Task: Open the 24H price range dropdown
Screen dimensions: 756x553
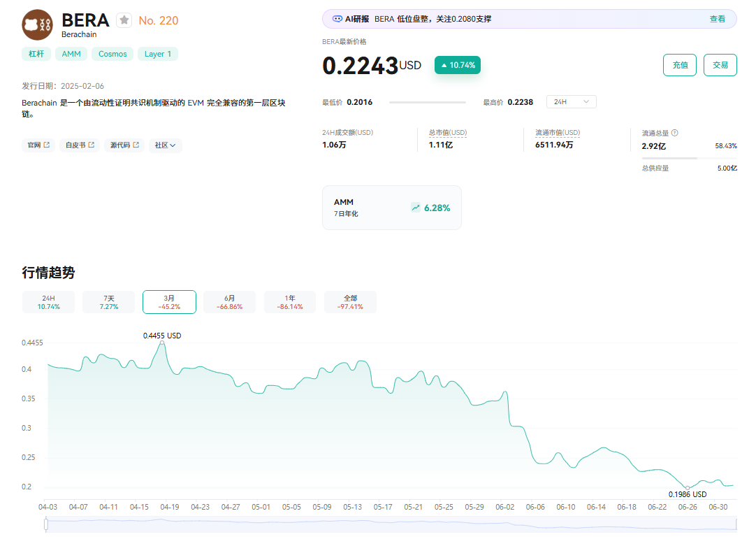Action: coord(572,102)
